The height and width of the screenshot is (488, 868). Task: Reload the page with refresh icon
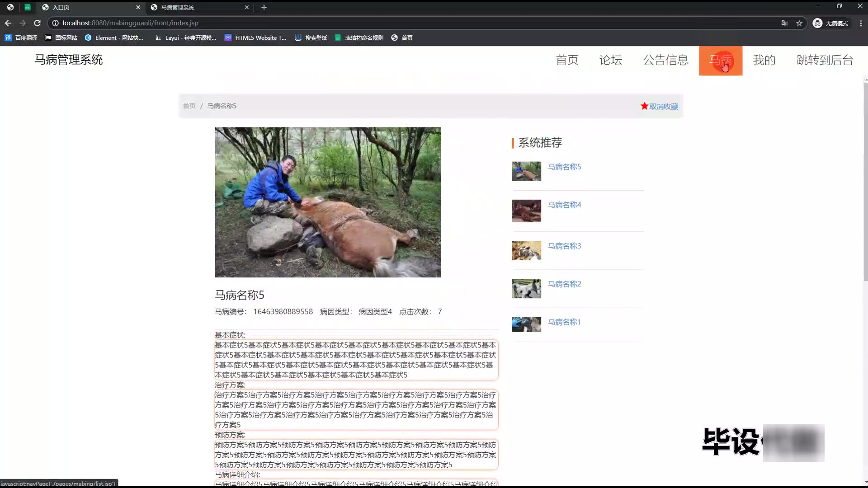coord(38,23)
